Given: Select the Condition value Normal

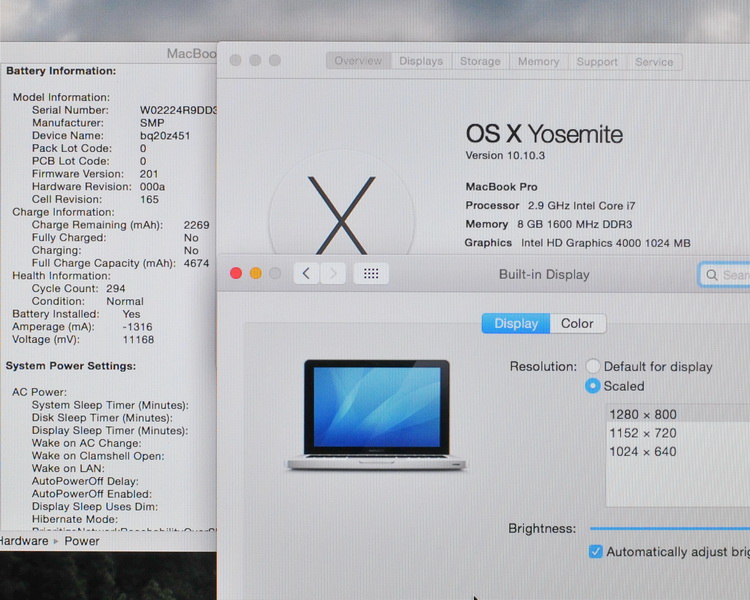Looking at the screenshot, I should (x=125, y=301).
